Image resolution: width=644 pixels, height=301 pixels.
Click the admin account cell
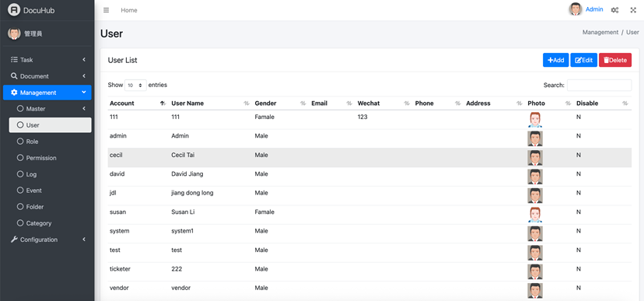(118, 135)
